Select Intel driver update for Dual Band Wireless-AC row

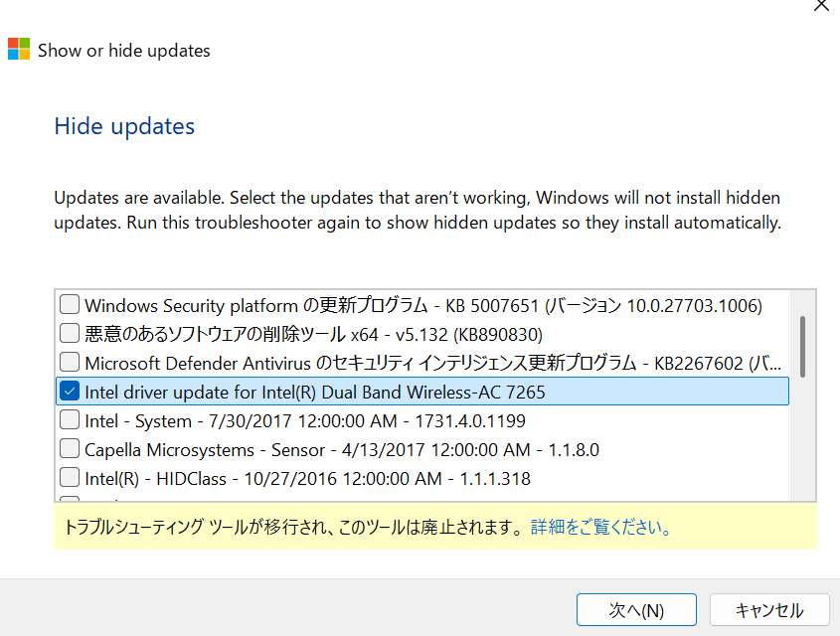point(422,392)
